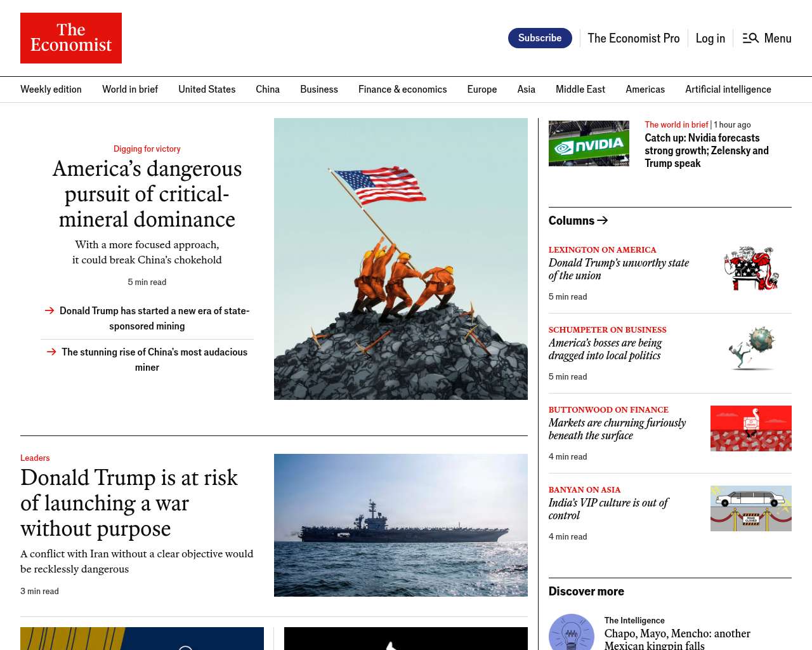
Task: Read America's dangerous pursuit of critical-mineral dominance
Action: (147, 194)
